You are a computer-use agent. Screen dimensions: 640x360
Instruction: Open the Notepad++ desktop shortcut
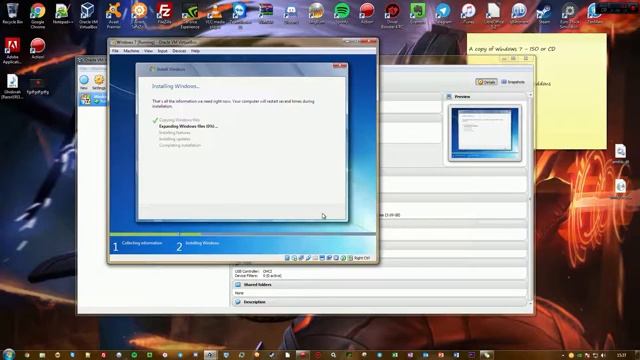(x=63, y=14)
